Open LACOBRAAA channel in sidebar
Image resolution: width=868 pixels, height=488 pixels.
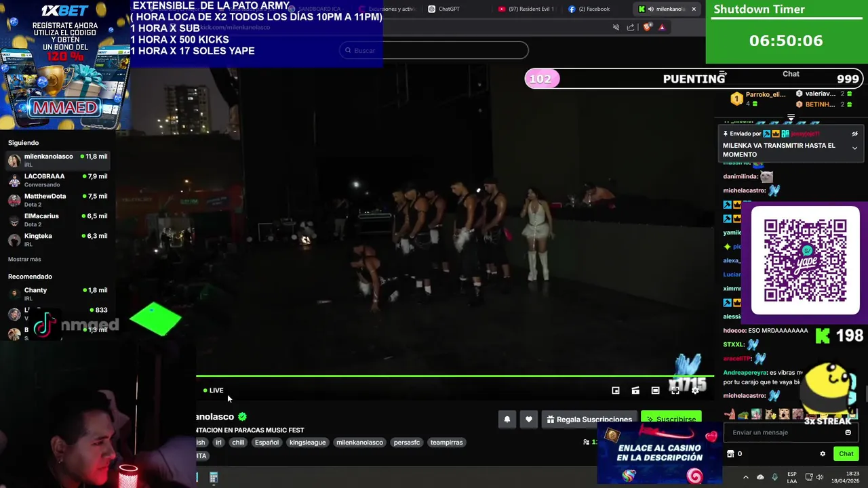point(58,180)
